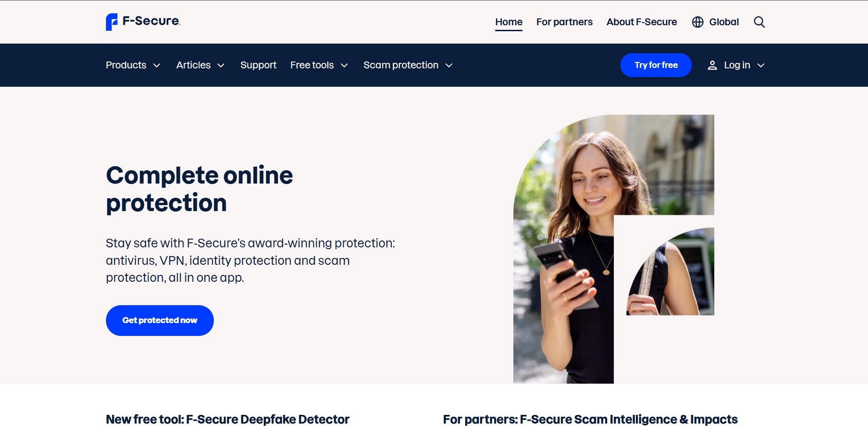Select the Global region link
This screenshot has height=430, width=868.
click(x=724, y=22)
